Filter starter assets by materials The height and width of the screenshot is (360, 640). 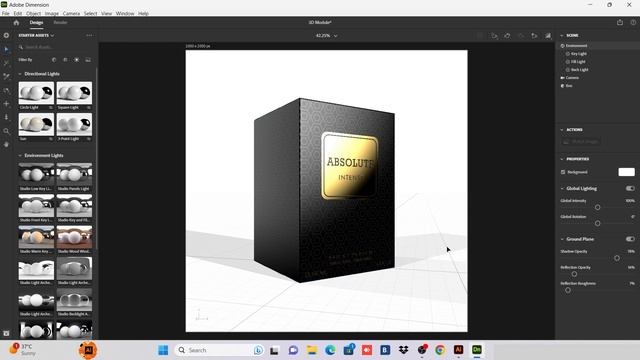click(x=65, y=60)
